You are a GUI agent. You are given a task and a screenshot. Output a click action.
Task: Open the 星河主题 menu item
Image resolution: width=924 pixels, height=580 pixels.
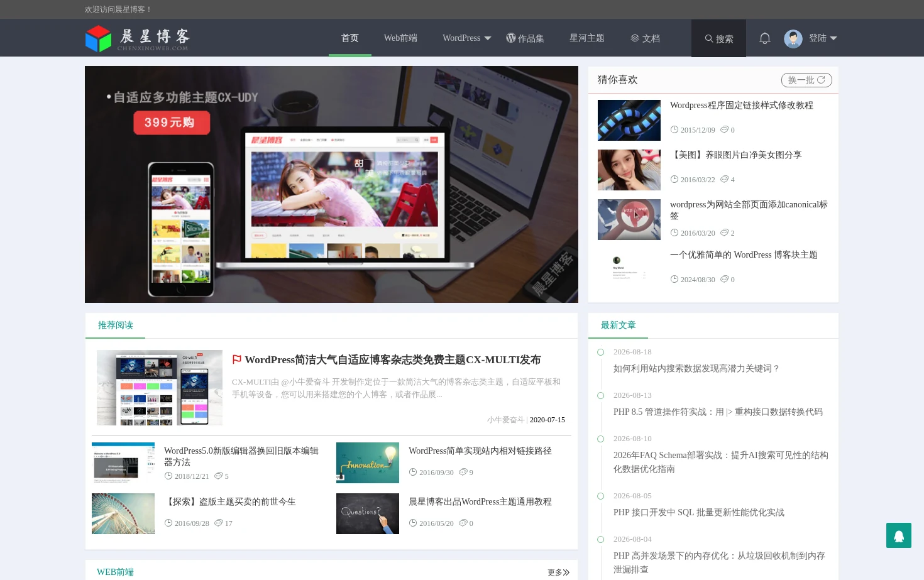tap(587, 38)
